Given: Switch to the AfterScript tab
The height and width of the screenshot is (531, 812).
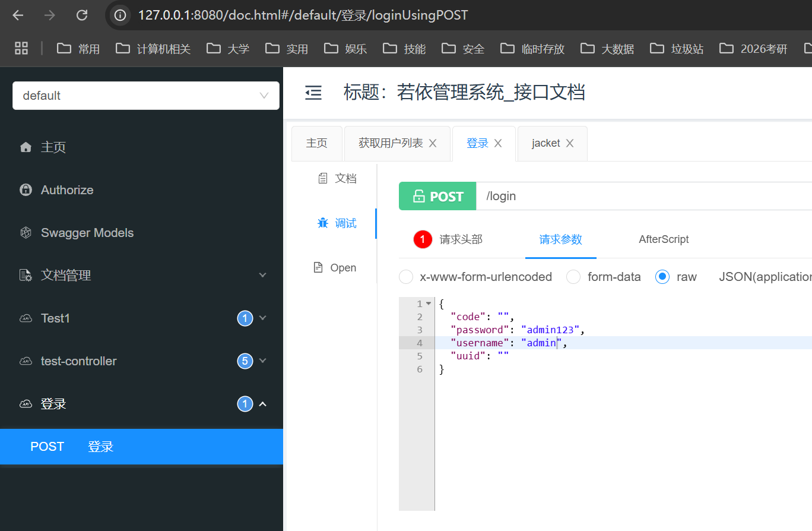Looking at the screenshot, I should pos(664,239).
